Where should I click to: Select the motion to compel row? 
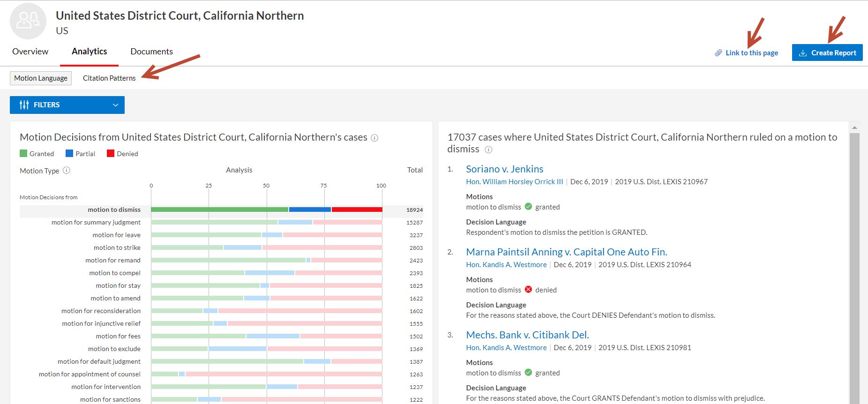pos(221,273)
